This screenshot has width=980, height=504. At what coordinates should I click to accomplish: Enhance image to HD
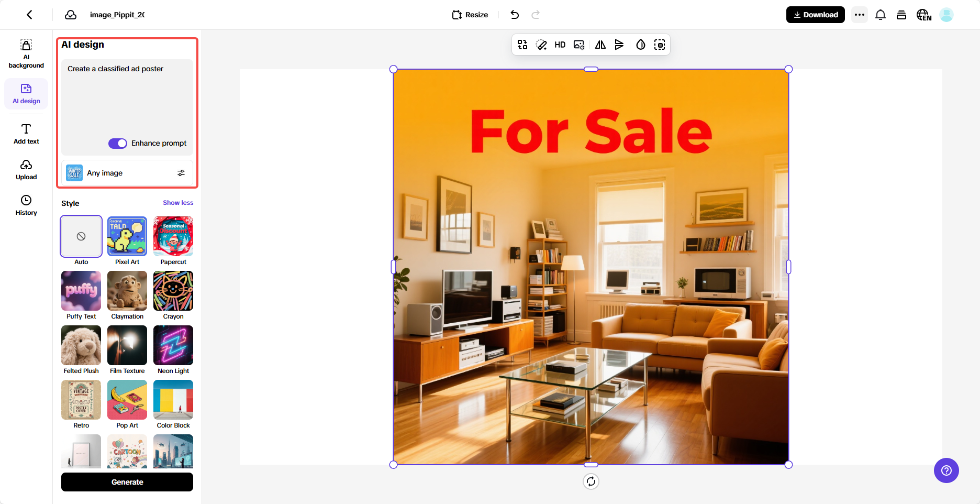[560, 45]
